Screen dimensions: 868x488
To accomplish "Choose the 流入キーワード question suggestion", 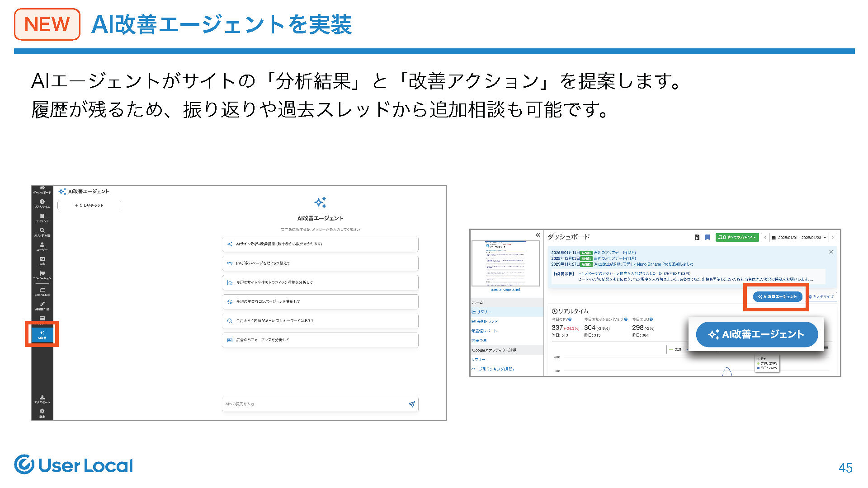I will click(320, 321).
